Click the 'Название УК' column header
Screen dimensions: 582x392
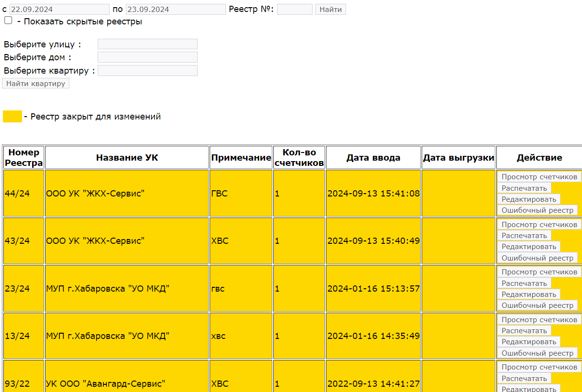click(127, 157)
